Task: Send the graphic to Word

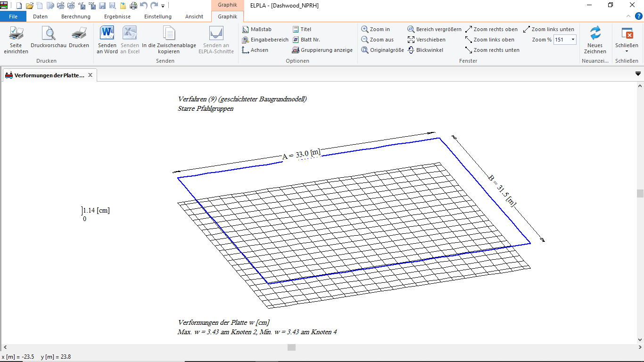Action: click(x=107, y=40)
